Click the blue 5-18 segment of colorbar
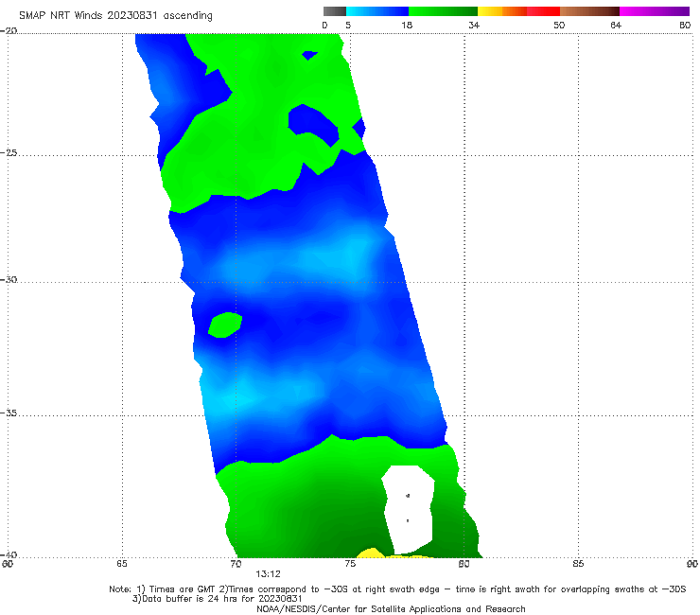700x615 pixels. (377, 11)
